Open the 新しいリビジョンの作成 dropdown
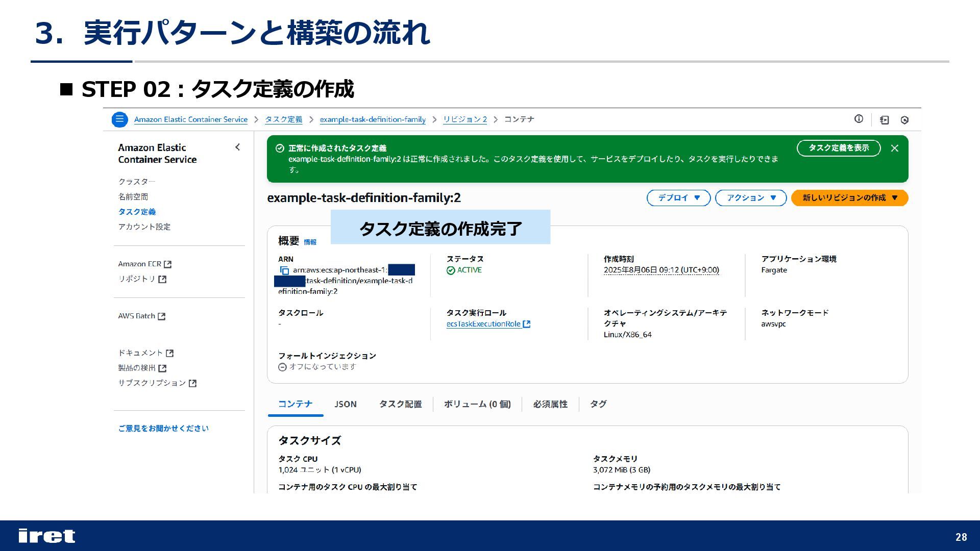Image resolution: width=980 pixels, height=551 pixels. coord(849,198)
